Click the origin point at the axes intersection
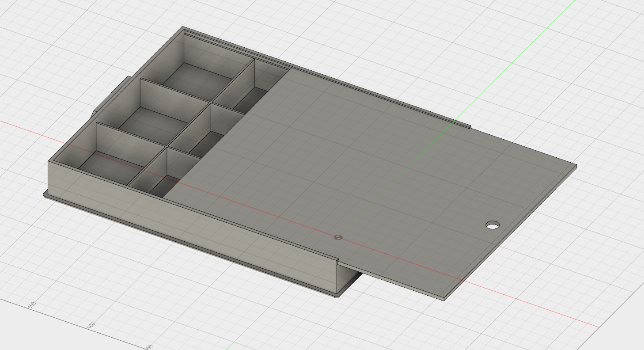The width and height of the screenshot is (644, 350). 338,237
